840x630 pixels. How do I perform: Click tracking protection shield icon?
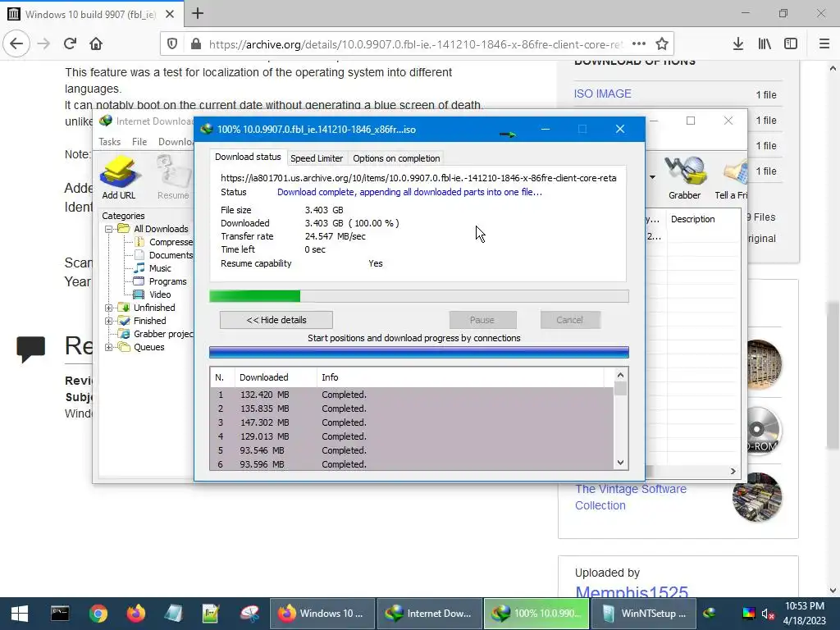[x=172, y=44]
